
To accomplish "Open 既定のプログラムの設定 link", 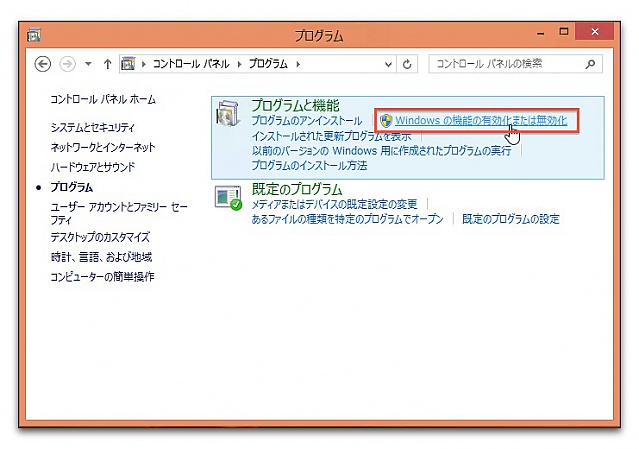I will click(x=511, y=219).
